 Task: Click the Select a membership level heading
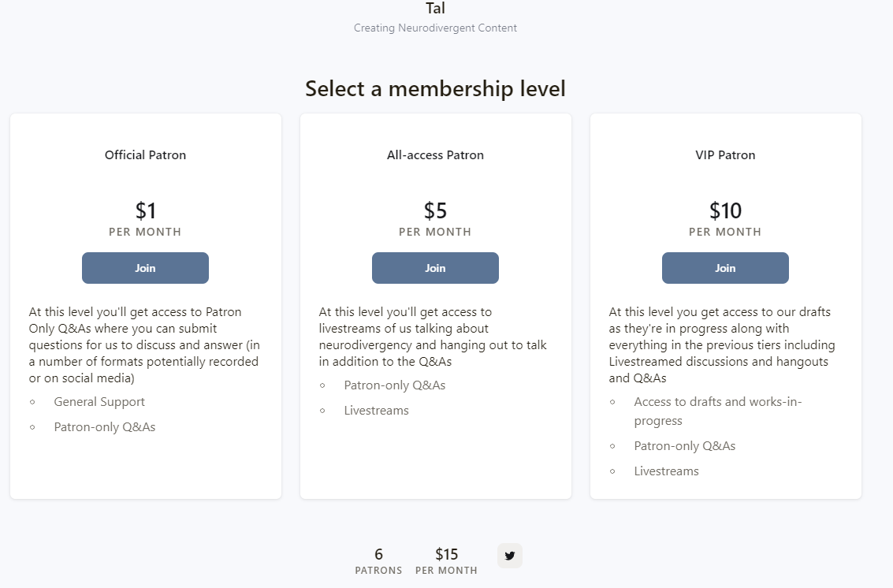pos(435,89)
